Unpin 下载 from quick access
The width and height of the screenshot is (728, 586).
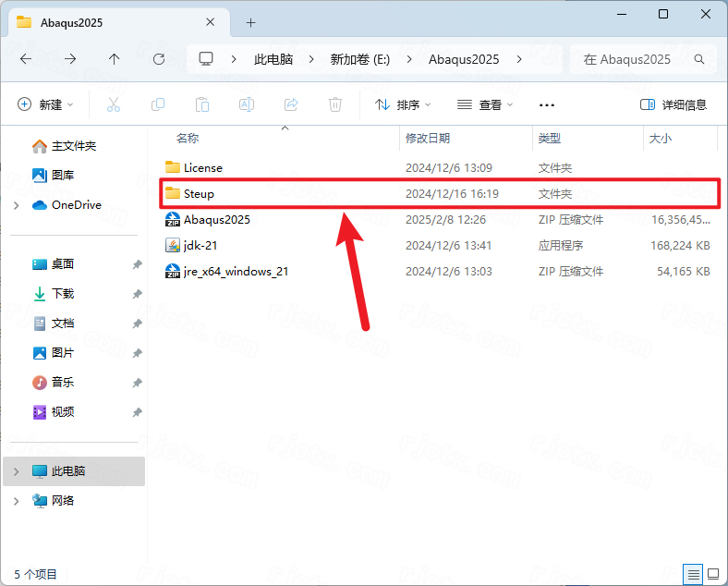(x=137, y=294)
